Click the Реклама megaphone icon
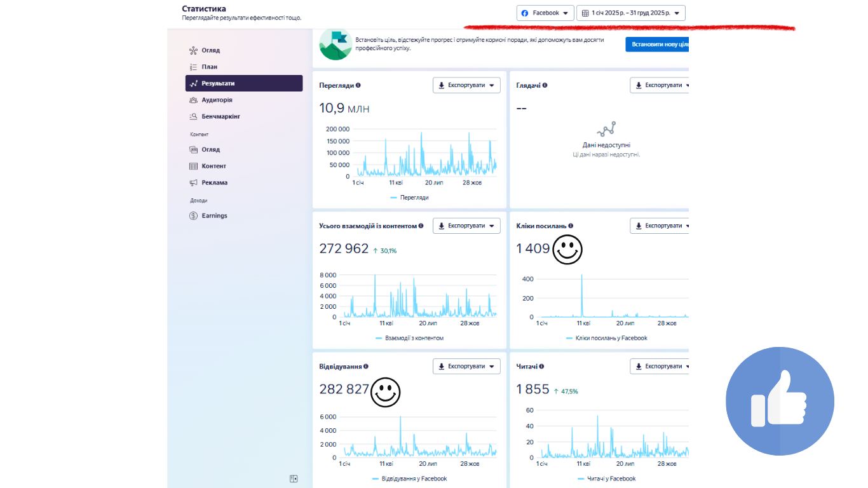Viewport: 868px width, 488px height. (194, 183)
